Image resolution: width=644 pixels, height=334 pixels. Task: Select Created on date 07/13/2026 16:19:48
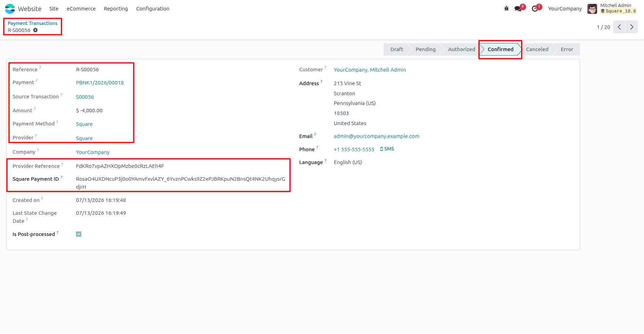101,200
